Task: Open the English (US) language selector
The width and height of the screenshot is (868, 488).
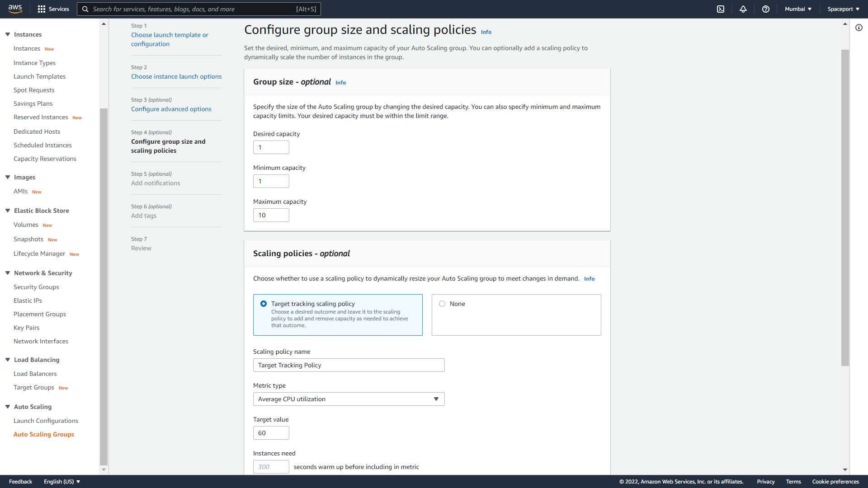Action: click(62, 482)
